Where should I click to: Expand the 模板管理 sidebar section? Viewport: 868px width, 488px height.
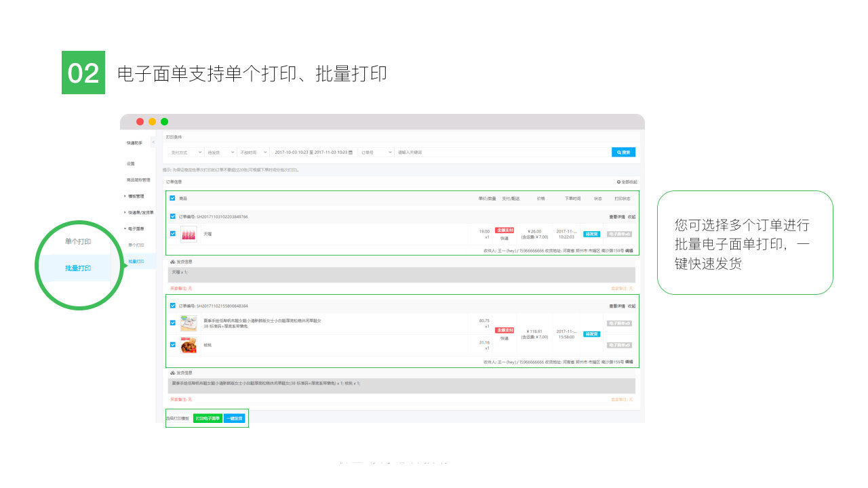(134, 196)
